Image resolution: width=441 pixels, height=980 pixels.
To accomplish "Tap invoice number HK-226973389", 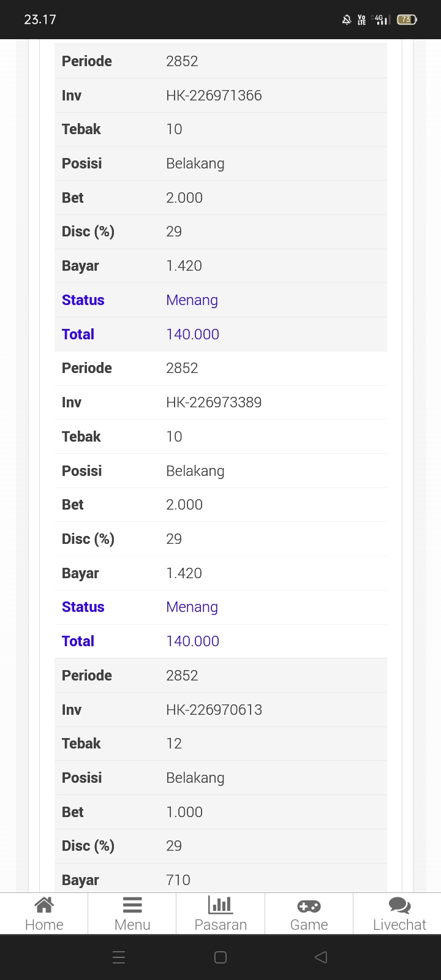I will 214,402.
